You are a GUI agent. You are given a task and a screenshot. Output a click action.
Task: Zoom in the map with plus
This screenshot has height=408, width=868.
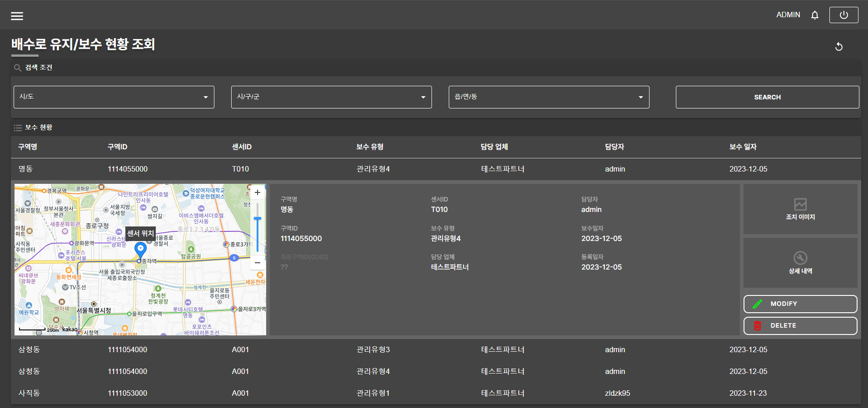[x=258, y=192]
